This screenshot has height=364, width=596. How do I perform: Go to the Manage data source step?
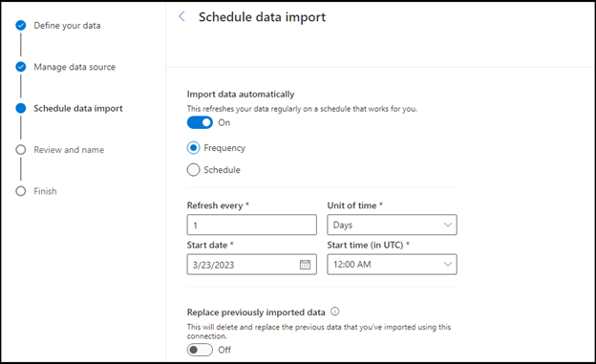(74, 67)
